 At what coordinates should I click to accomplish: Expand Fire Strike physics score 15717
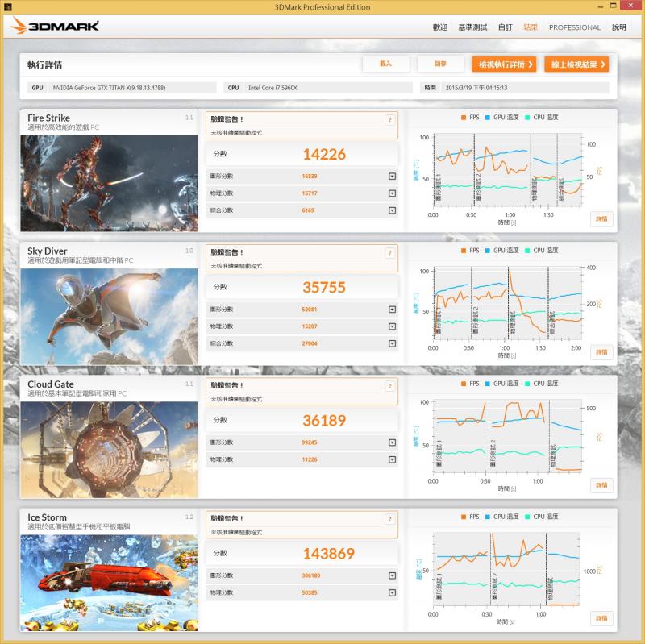point(392,193)
